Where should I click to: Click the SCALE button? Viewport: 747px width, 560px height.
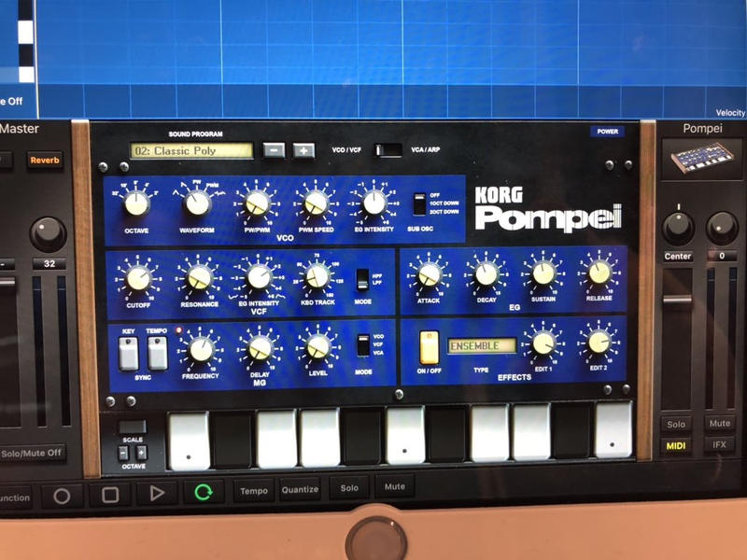(133, 427)
